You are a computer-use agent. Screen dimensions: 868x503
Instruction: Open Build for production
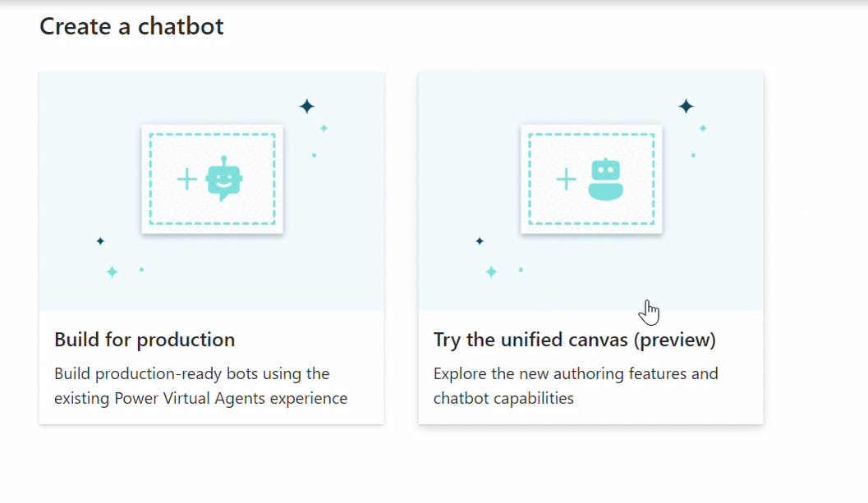point(145,340)
